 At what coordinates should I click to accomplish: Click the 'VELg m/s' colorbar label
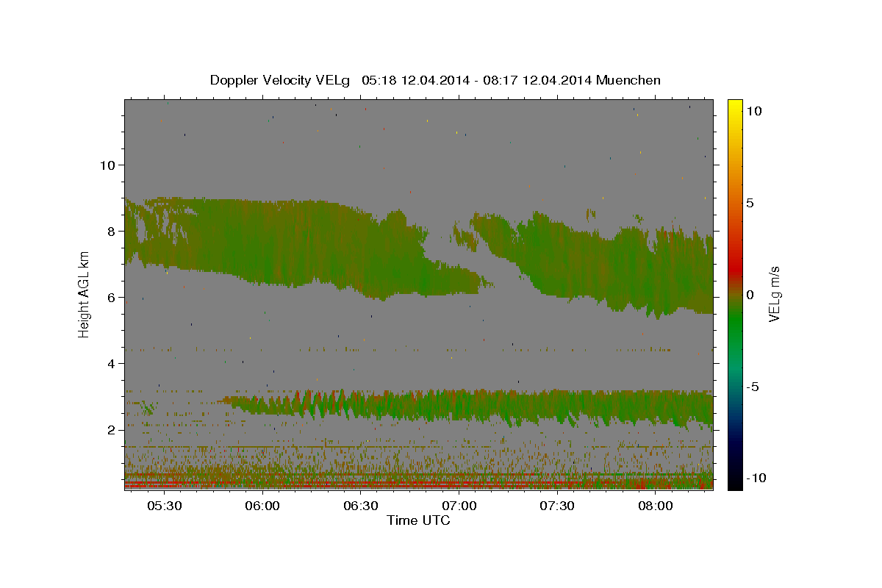pyautogui.click(x=774, y=294)
